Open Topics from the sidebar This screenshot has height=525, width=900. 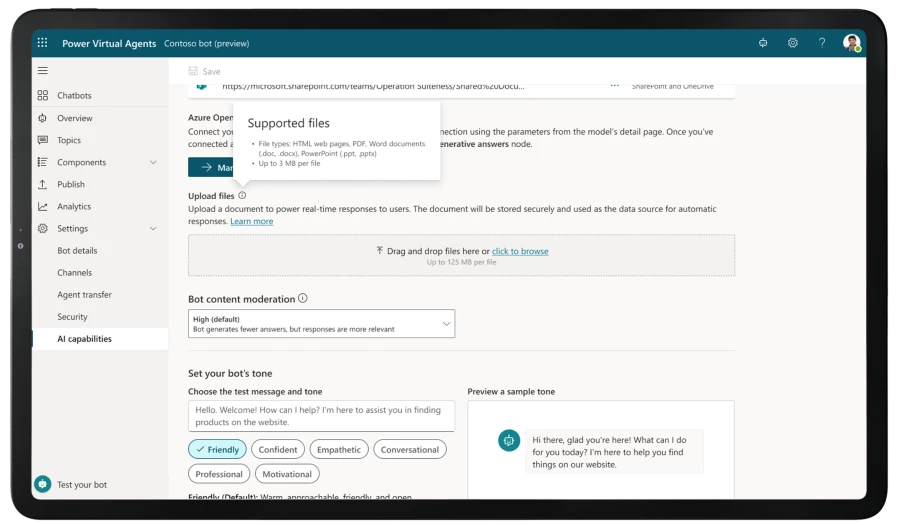69,141
